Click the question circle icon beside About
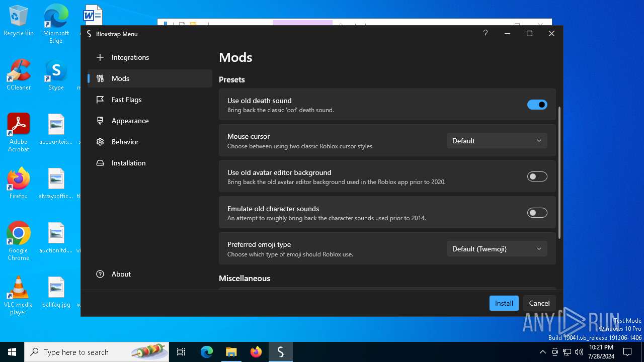 pyautogui.click(x=100, y=274)
